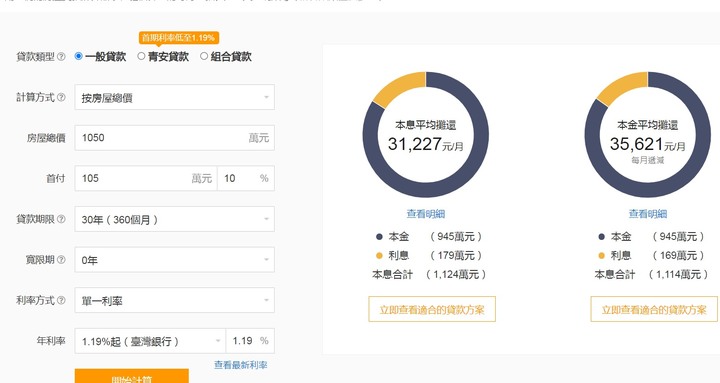Open 寬限期 dropdown showing 0年

(174, 259)
